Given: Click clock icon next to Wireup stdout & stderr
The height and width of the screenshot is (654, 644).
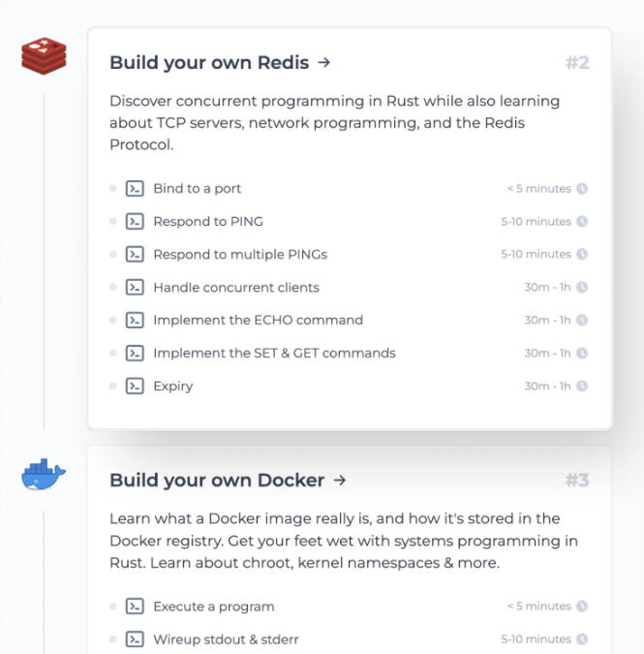Looking at the screenshot, I should 582,639.
